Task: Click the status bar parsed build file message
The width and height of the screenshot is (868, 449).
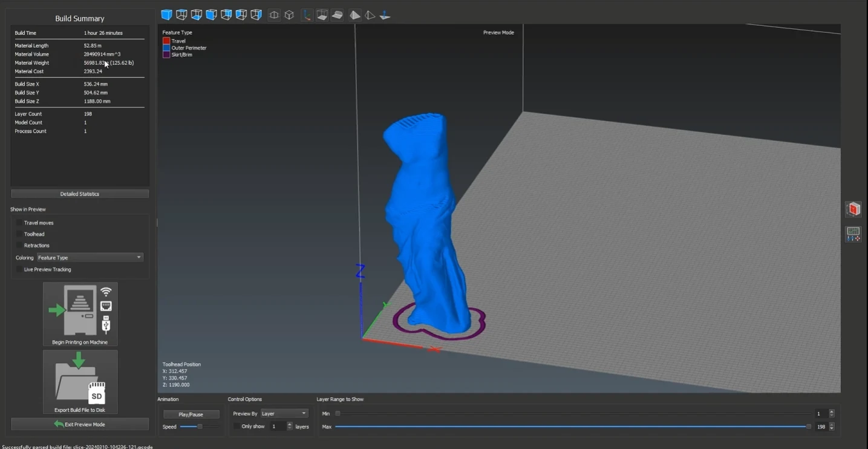Action: click(77, 447)
